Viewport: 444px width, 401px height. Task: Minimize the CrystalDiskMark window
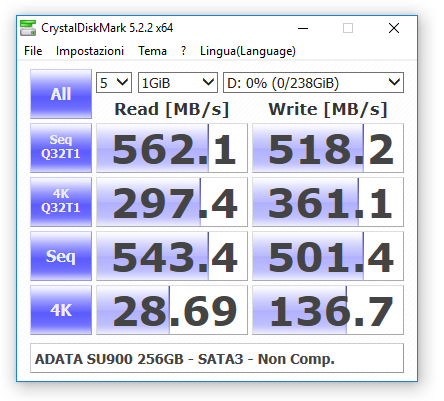(x=303, y=28)
